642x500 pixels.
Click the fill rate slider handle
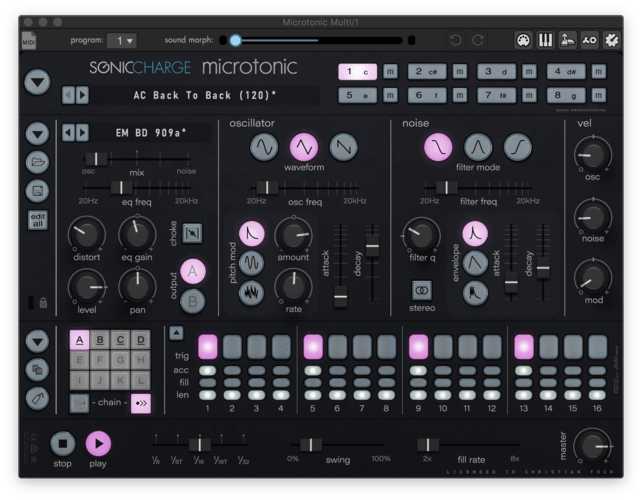click(428, 444)
